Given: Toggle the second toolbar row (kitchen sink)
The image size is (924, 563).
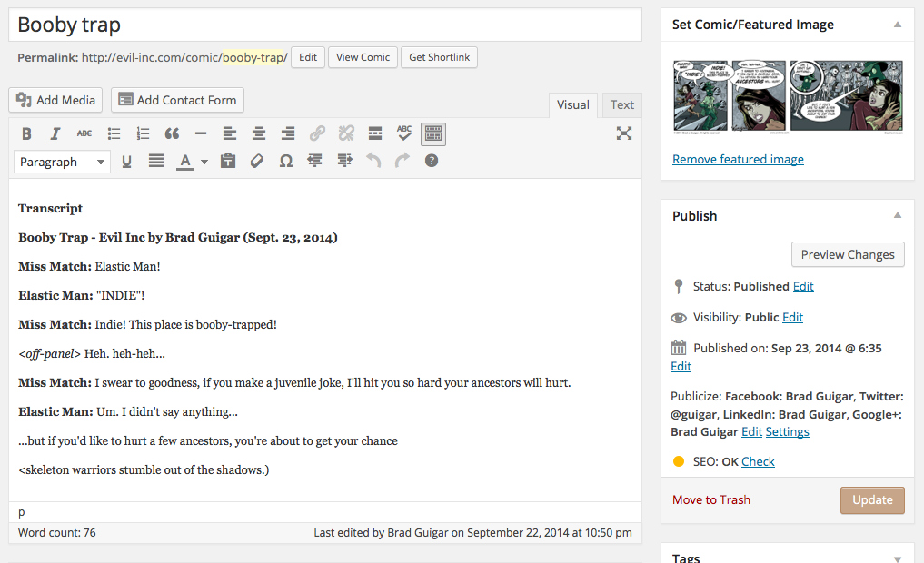Looking at the screenshot, I should tap(433, 133).
